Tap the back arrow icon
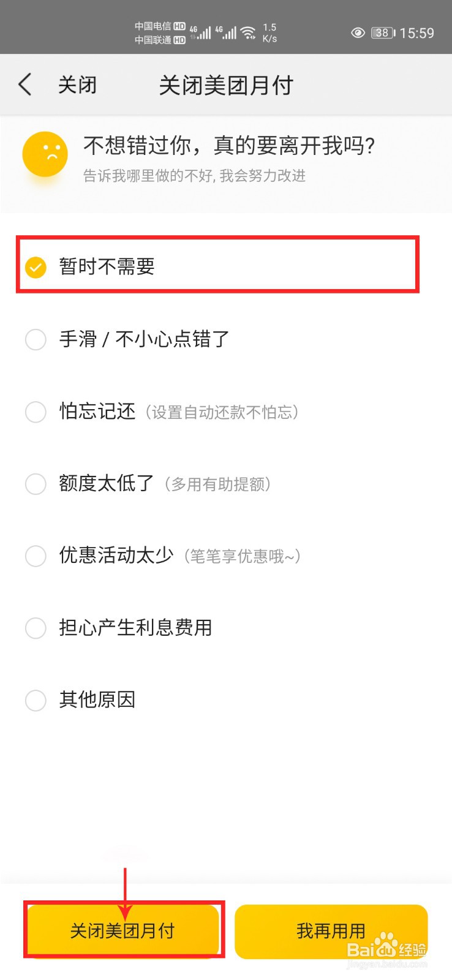 (24, 85)
